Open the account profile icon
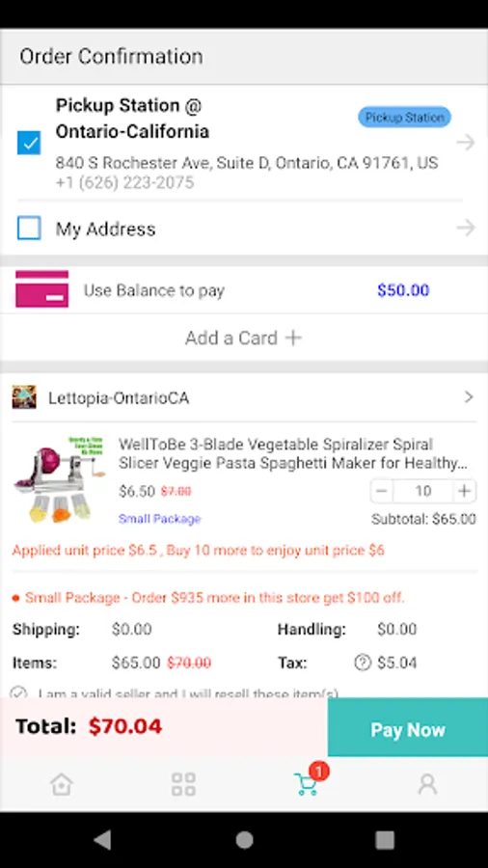The image size is (488, 868). pyautogui.click(x=427, y=784)
